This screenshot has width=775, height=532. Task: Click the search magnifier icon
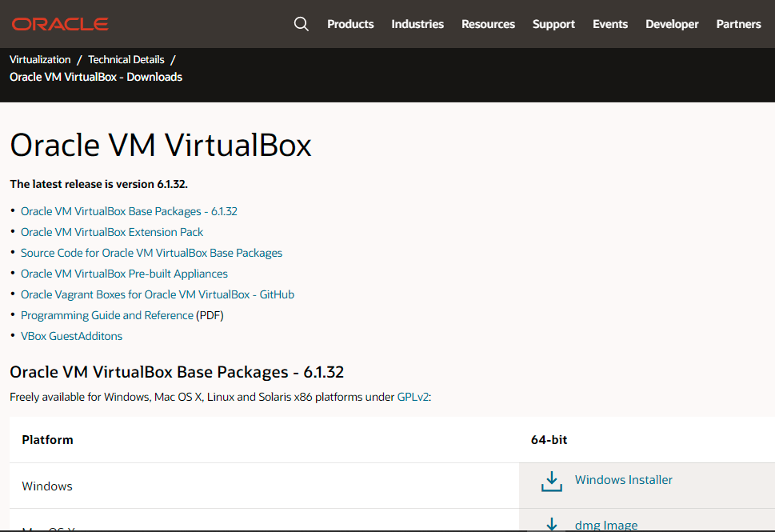[302, 24]
